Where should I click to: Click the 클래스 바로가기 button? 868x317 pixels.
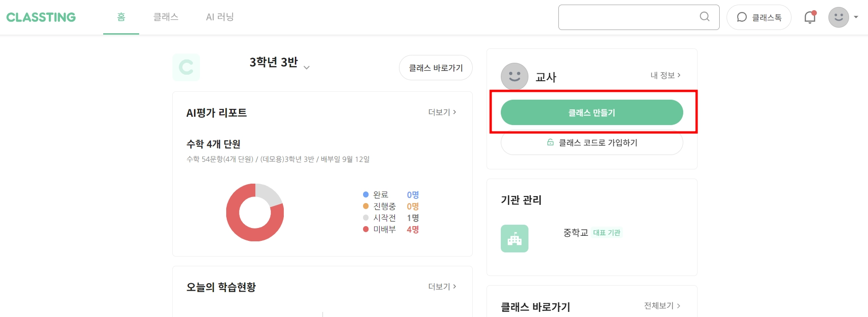(435, 68)
